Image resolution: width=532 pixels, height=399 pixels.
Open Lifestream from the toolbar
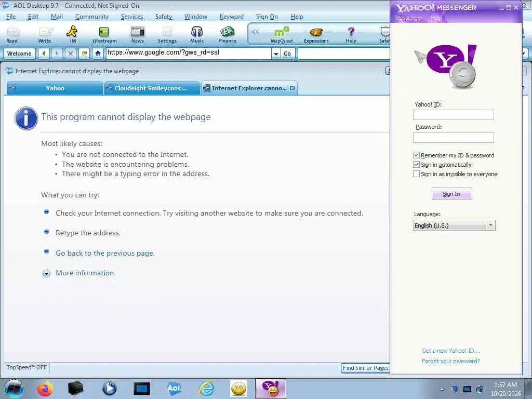point(104,35)
